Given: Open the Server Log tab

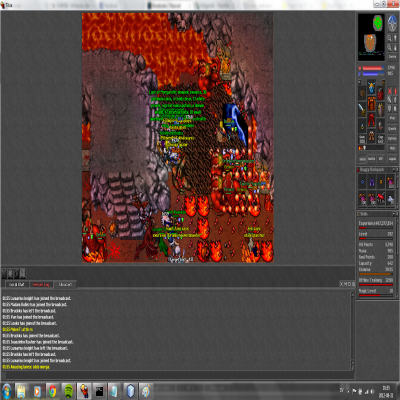Looking at the screenshot, I should (x=41, y=284).
